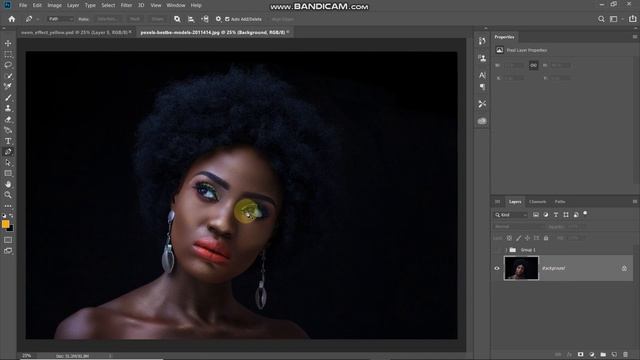Show the Group 1 layer visibility box
This screenshot has width=640, height=360.
pos(497,250)
